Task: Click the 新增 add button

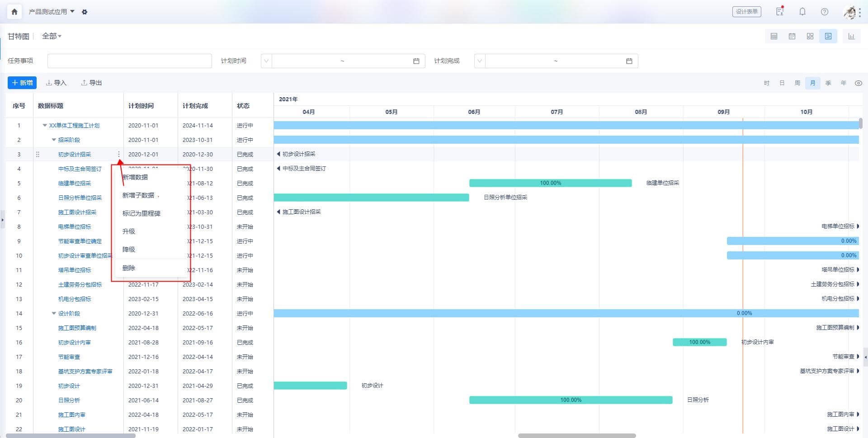Action: pos(22,83)
